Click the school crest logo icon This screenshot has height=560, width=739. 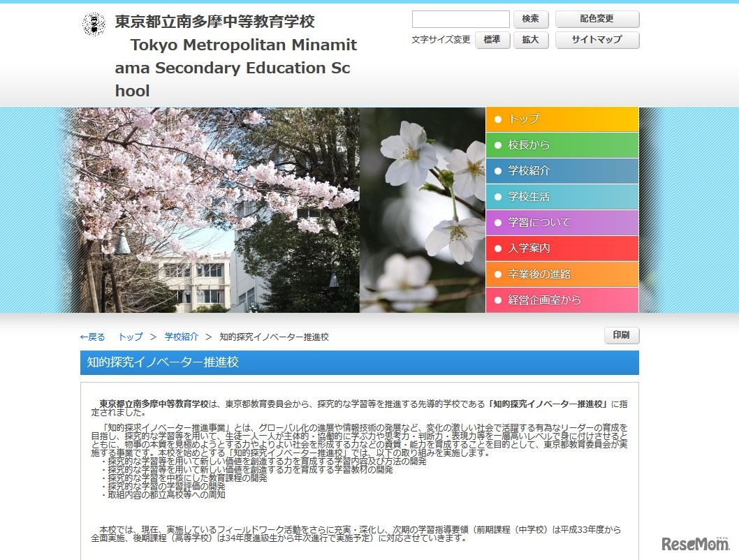click(93, 23)
